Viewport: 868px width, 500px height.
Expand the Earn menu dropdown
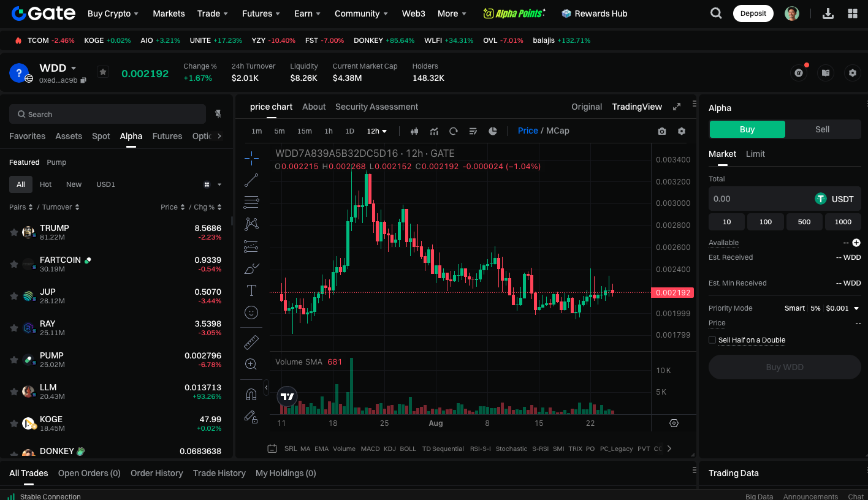(x=308, y=13)
